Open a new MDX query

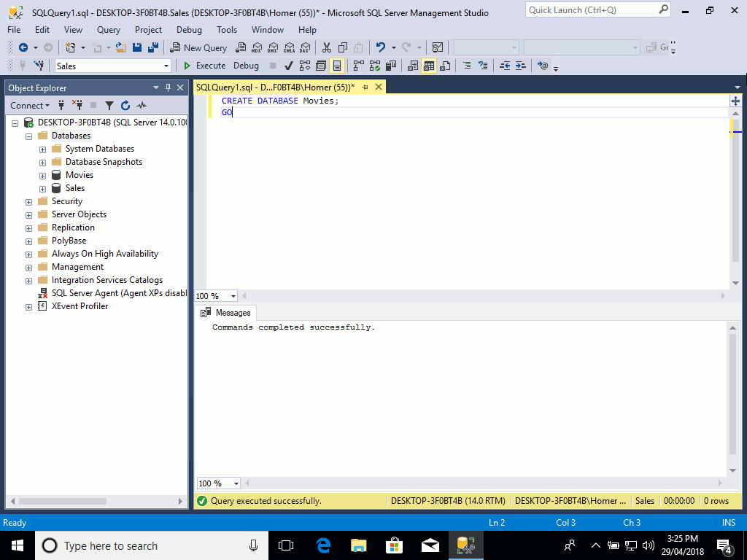point(257,47)
